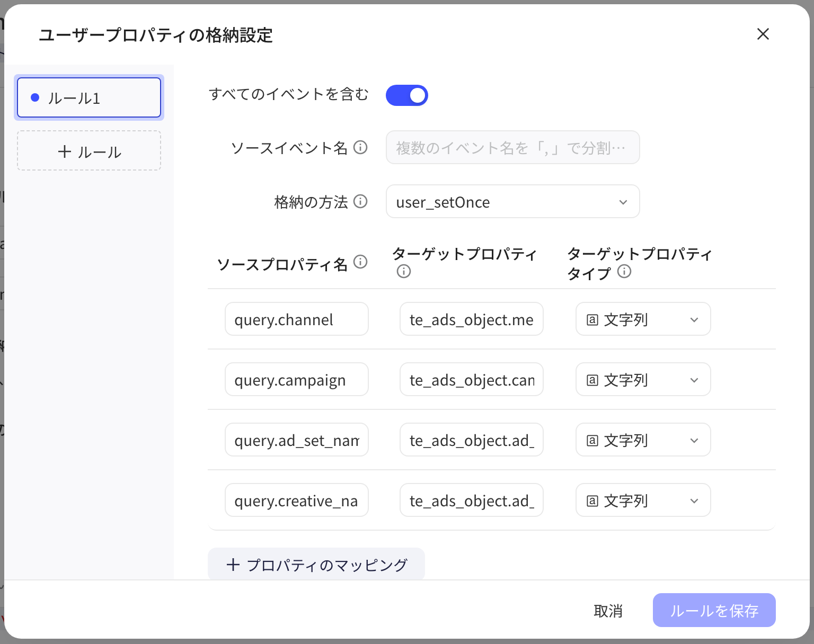Click the ソースイベント名 input field
The height and width of the screenshot is (644, 814).
coord(513,147)
